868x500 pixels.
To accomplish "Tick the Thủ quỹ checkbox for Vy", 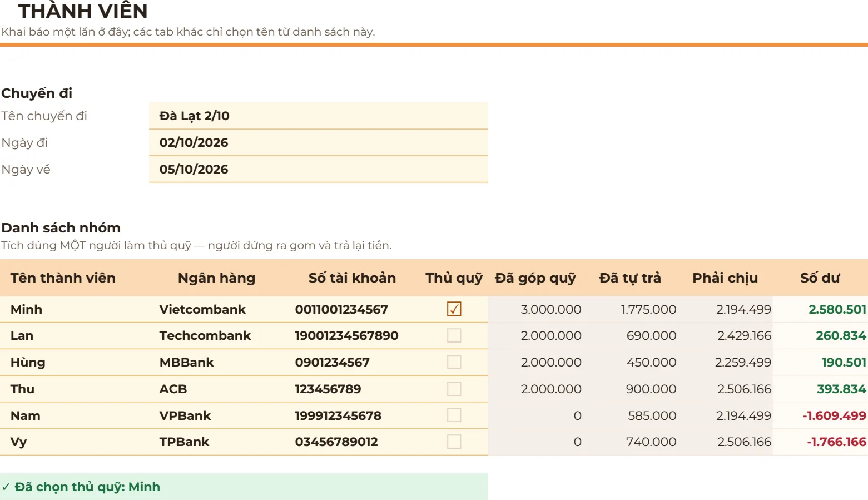I will click(454, 442).
